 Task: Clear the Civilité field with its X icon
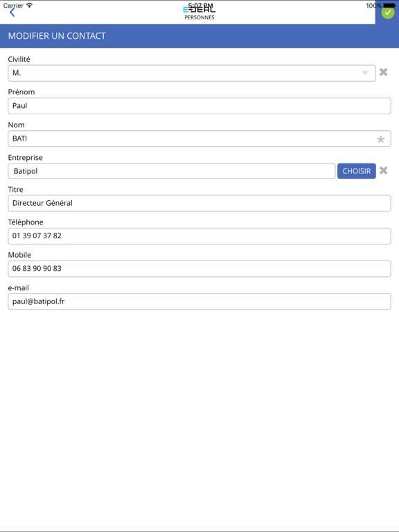click(383, 72)
